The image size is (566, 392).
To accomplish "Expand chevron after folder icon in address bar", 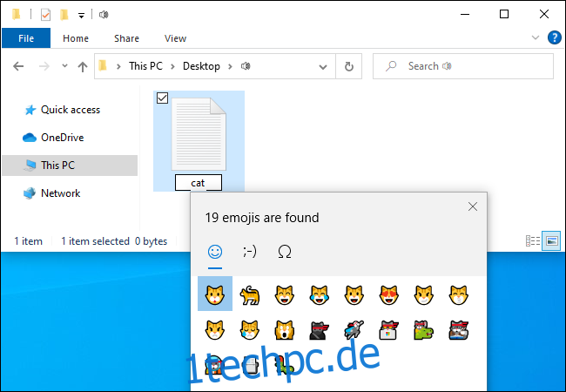I will (x=118, y=66).
